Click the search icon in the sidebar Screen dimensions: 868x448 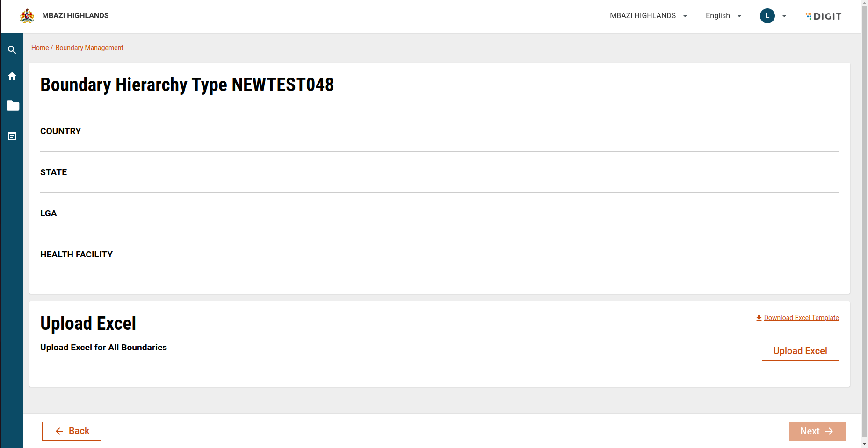click(x=12, y=50)
